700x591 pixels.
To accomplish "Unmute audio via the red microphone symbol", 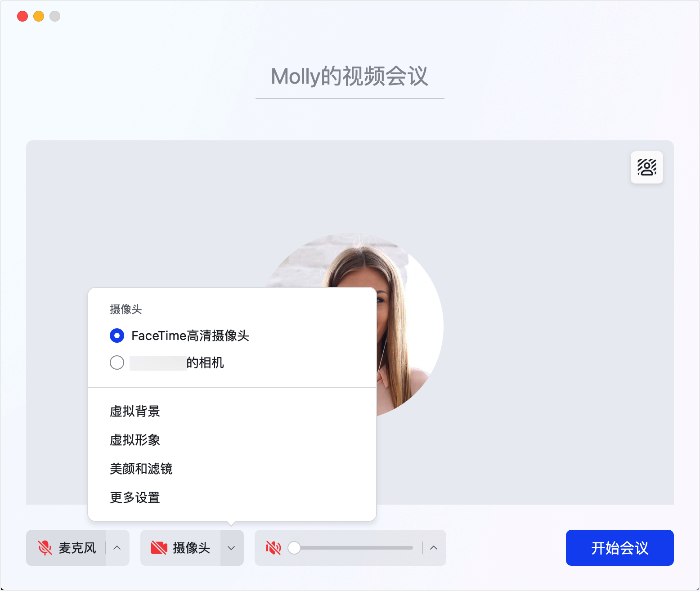I will coord(45,548).
